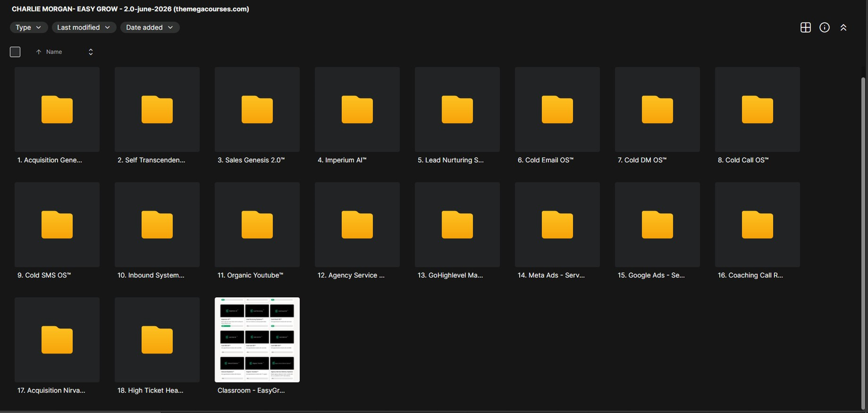Screen dimensions: 868x413
Task: Click the '16. Coaching Call R...' label
Action: pos(750,276)
